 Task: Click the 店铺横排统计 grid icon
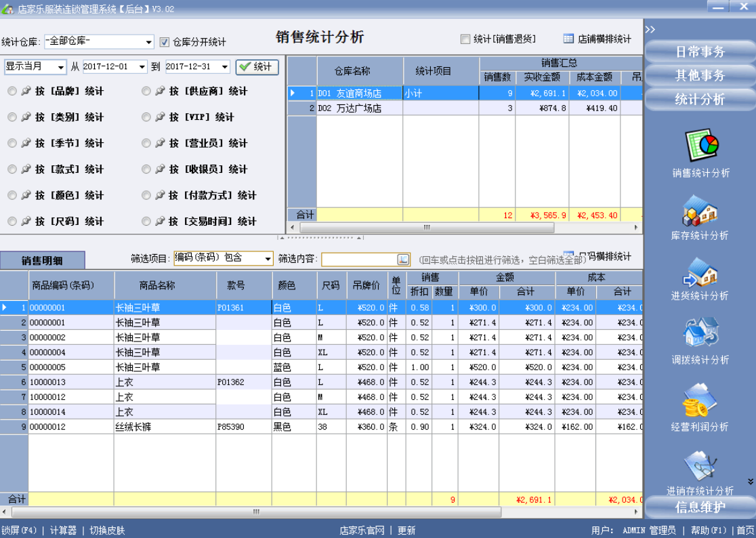tap(568, 39)
